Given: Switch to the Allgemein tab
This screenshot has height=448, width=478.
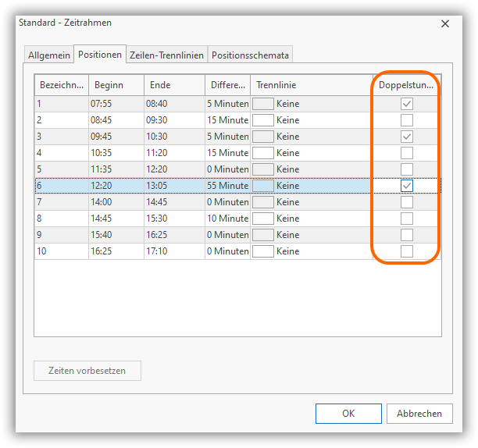Looking at the screenshot, I should pyautogui.click(x=48, y=55).
